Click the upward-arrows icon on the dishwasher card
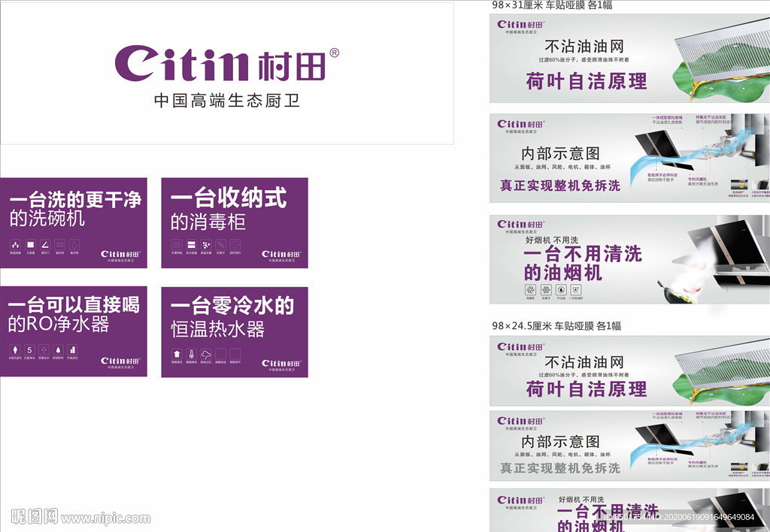 click(x=15, y=244)
